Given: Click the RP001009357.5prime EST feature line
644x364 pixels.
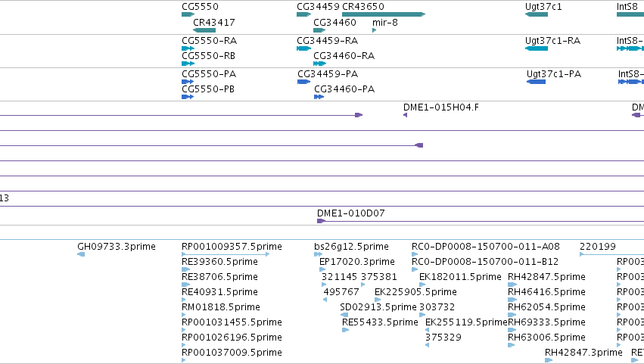Looking at the screenshot, I should click(x=226, y=254).
